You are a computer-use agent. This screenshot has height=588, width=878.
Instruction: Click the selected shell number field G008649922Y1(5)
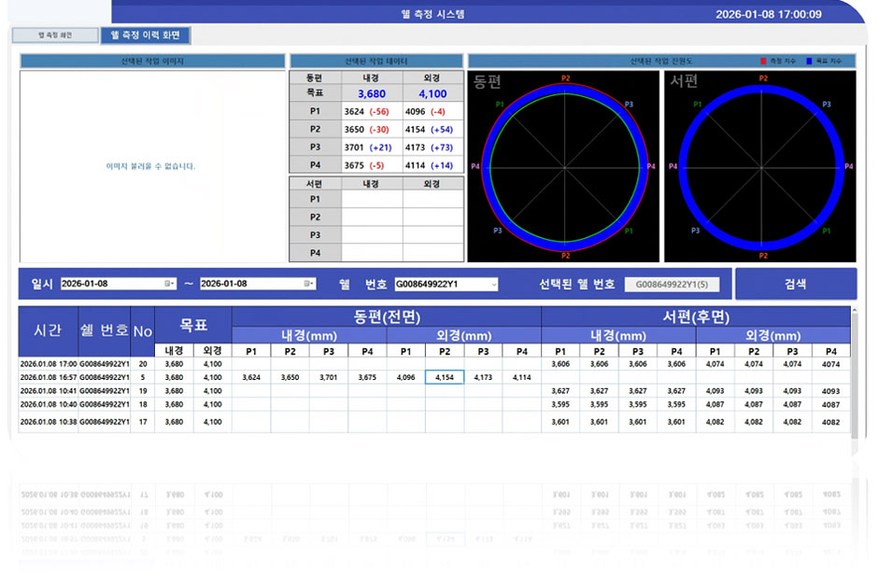pos(672,285)
